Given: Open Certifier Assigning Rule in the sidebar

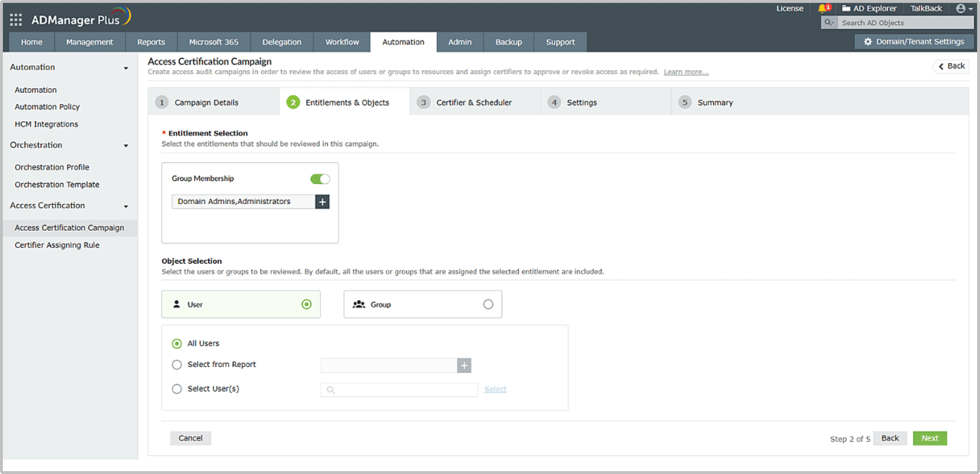Looking at the screenshot, I should pos(57,245).
